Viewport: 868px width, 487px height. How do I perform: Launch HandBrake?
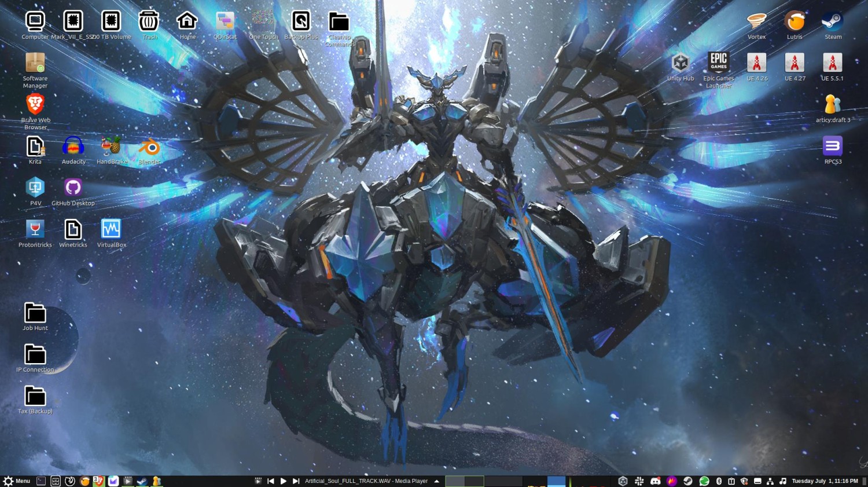pos(111,150)
